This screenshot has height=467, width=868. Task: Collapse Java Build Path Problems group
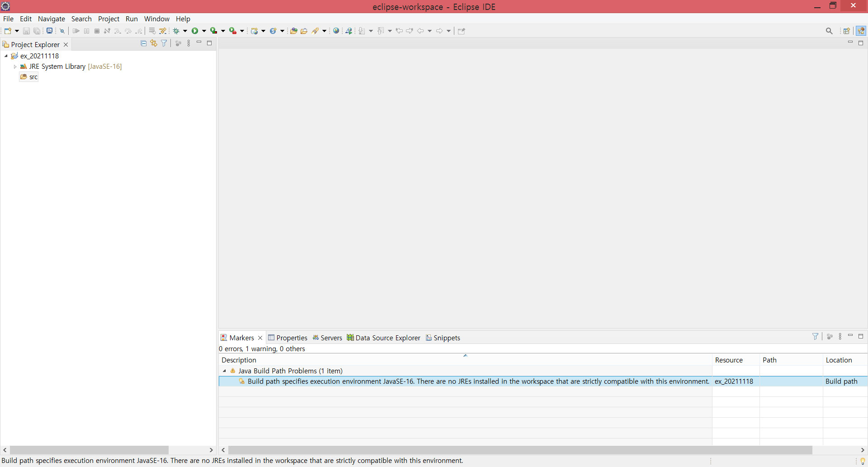(x=224, y=371)
